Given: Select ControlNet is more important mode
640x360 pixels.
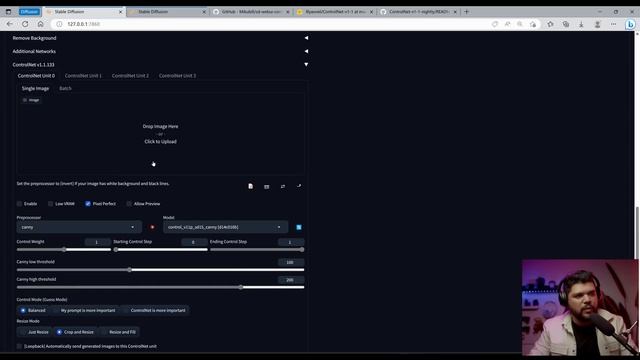Looking at the screenshot, I should (154, 310).
